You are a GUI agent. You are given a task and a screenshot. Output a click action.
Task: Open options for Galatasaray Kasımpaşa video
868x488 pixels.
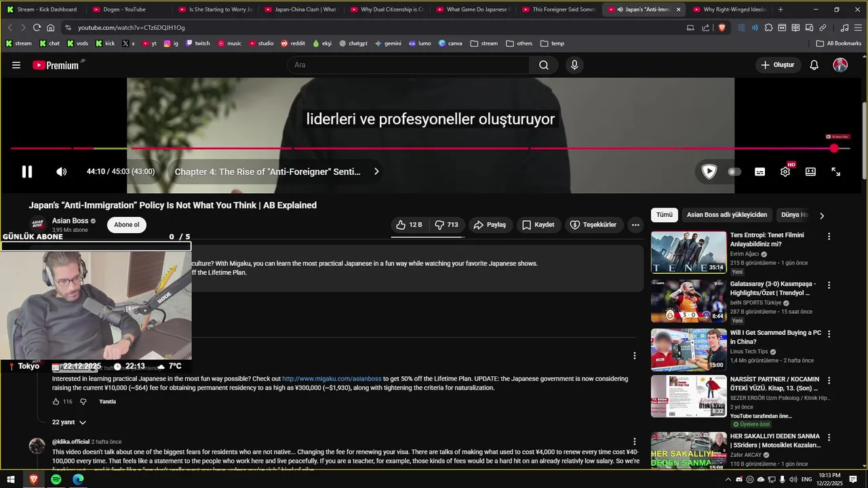click(829, 285)
